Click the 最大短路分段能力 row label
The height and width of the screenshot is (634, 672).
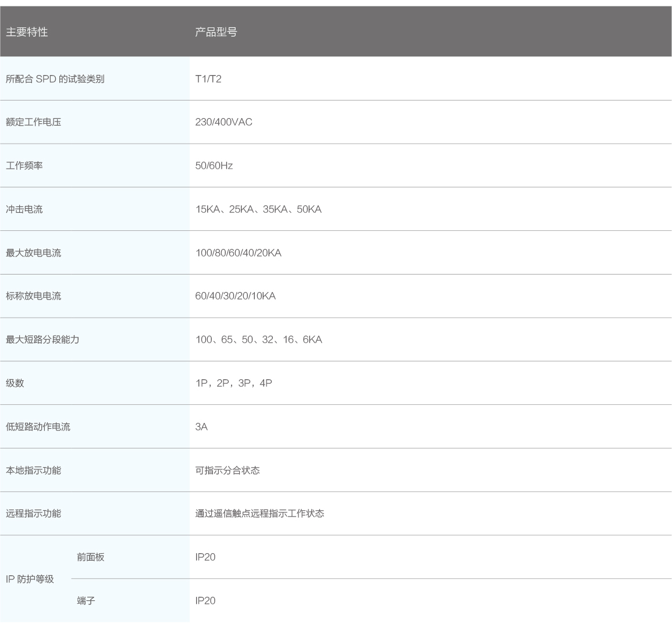[42, 340]
